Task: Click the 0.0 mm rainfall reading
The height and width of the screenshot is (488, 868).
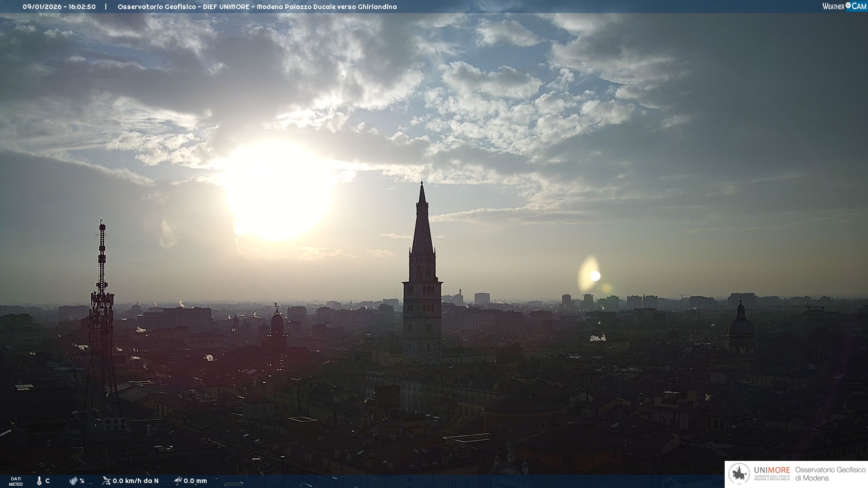Action: coord(195,481)
